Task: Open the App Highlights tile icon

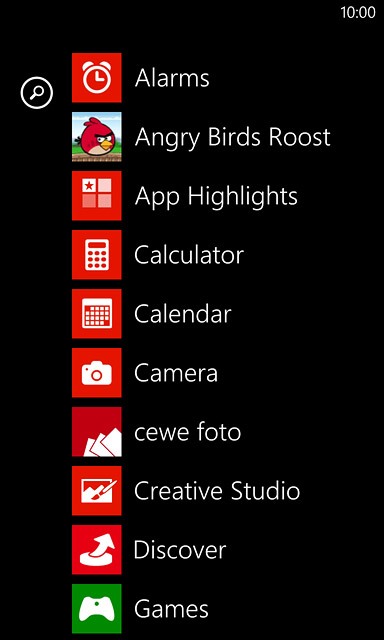Action: (x=97, y=196)
